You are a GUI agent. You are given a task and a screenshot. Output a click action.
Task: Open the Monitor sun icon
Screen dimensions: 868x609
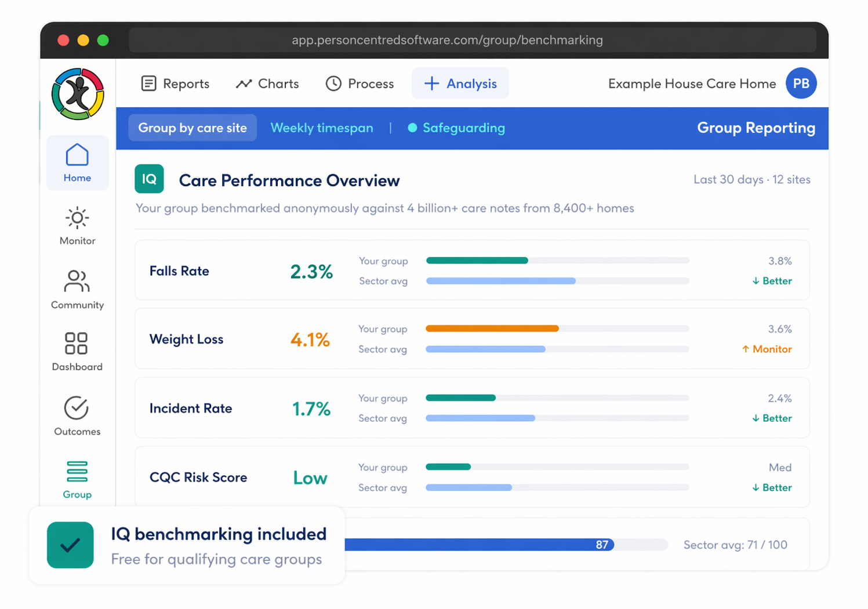(x=77, y=218)
